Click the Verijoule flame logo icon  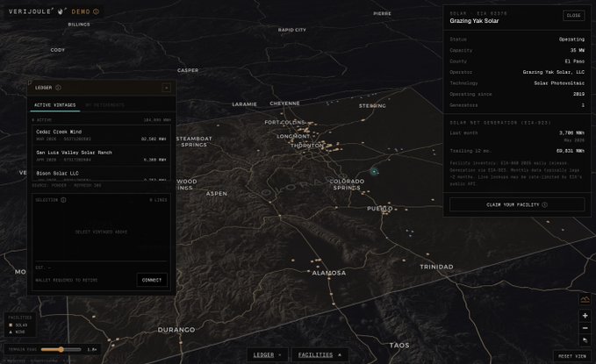[61, 11]
